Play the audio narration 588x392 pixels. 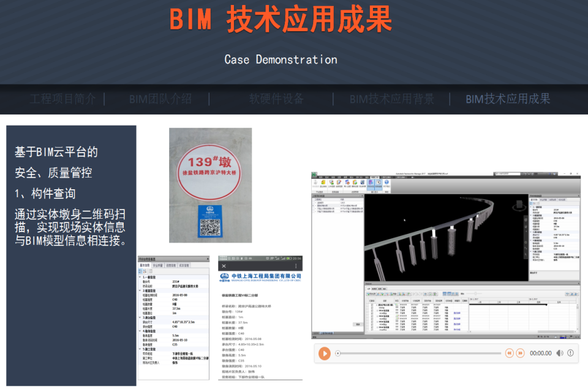325,353
